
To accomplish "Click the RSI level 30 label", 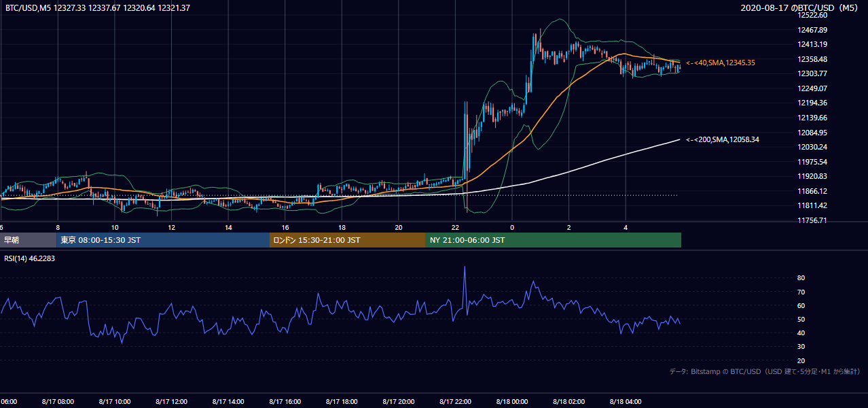I will pyautogui.click(x=801, y=347).
